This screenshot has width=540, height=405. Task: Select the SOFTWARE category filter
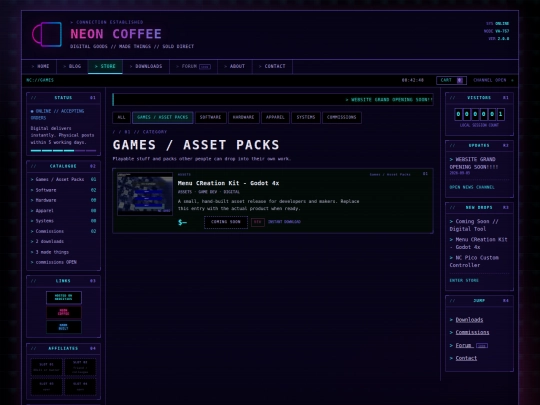210,117
